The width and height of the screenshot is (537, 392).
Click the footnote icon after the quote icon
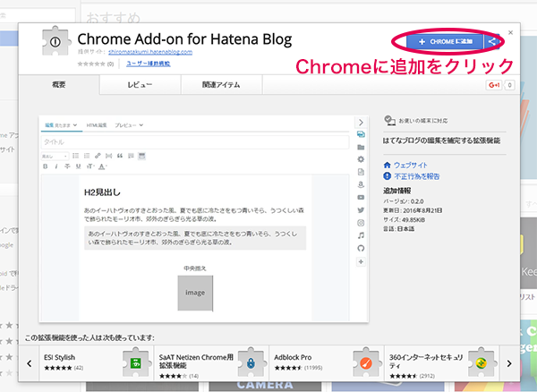click(x=131, y=156)
